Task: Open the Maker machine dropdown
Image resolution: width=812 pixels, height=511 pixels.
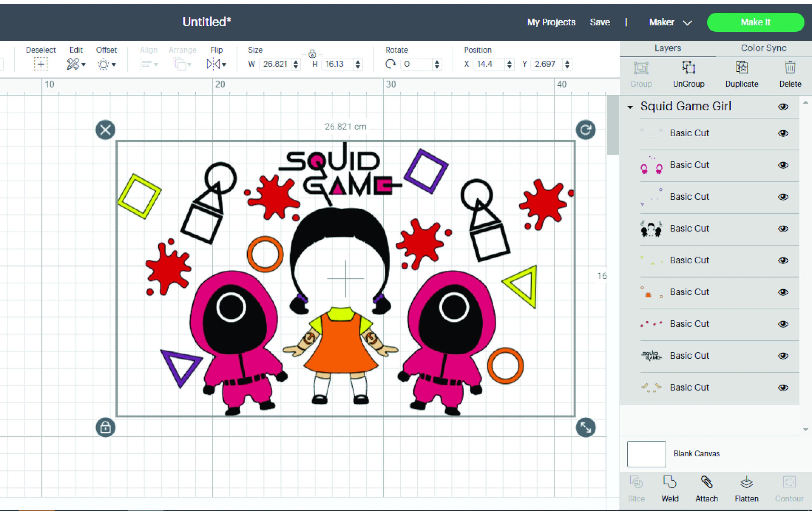Action: [670, 22]
